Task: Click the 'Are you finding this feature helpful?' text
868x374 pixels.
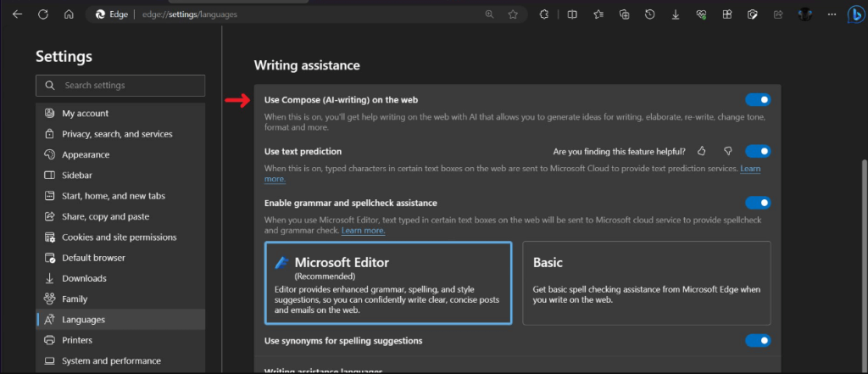Action: pos(620,151)
